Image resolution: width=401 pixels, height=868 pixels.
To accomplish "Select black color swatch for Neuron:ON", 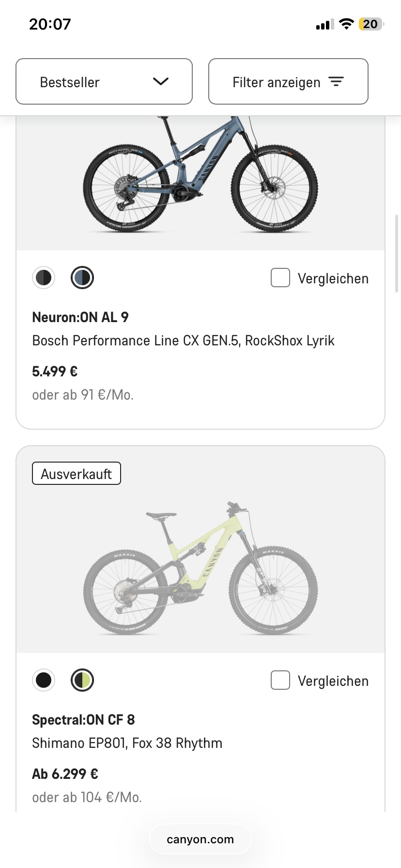I will pos(44,278).
